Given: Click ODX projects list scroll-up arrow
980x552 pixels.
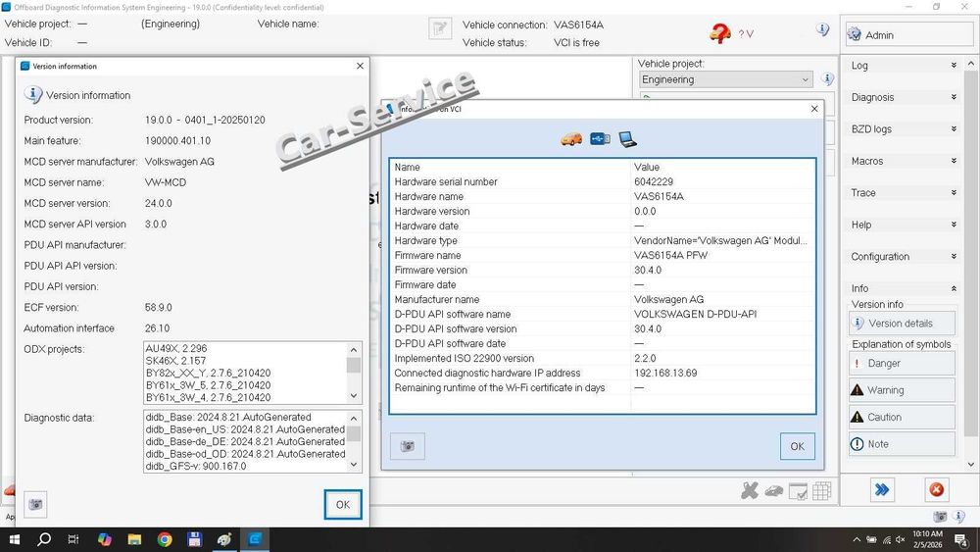Looking at the screenshot, I should [x=354, y=349].
